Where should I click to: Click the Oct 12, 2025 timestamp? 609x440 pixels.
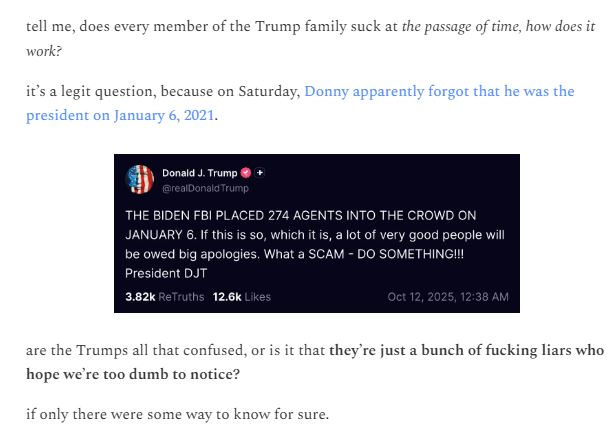448,297
